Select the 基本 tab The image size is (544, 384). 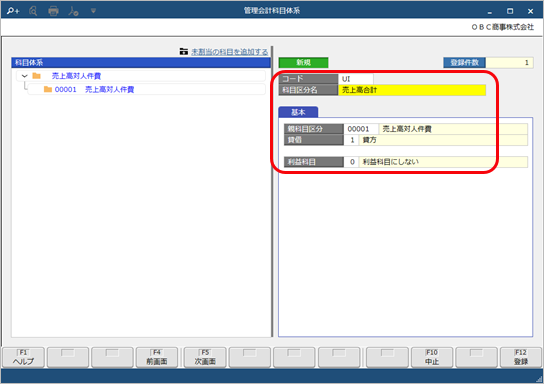[298, 112]
